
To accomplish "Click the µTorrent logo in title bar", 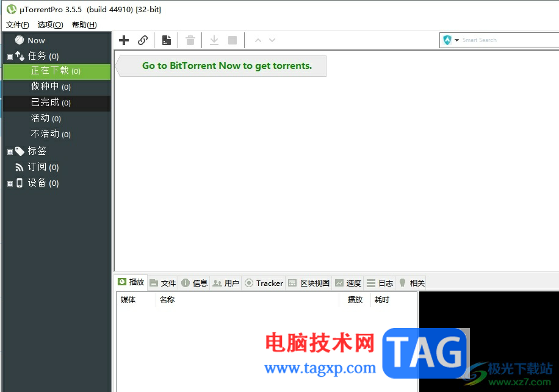I will coord(12,9).
